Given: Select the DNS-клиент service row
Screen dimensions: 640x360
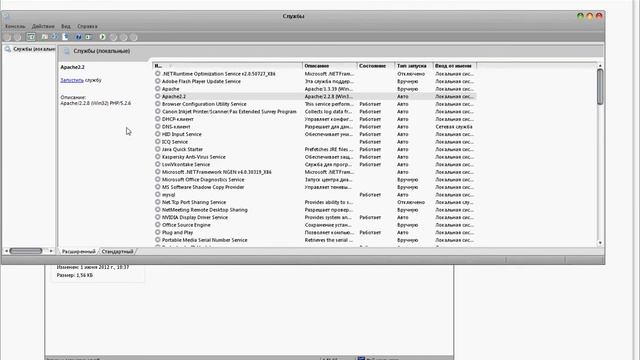Looking at the screenshot, I should click(315, 127).
